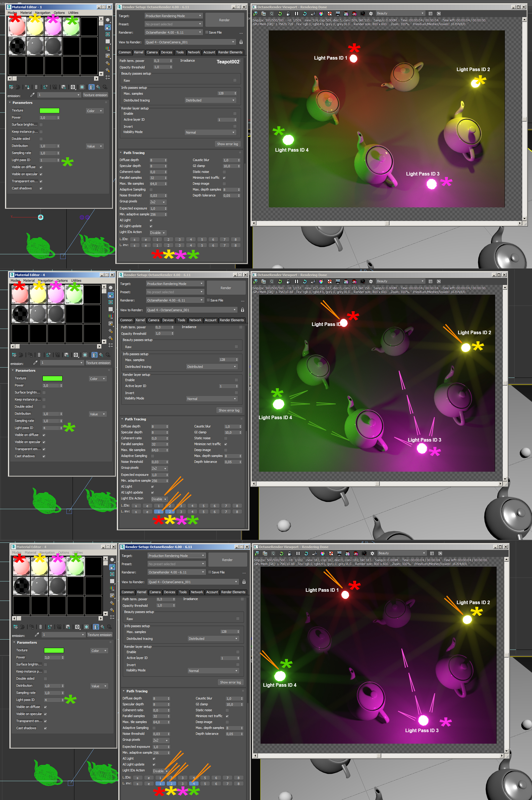Switch to Render Elements tab, Teapot002 Render Setup
This screenshot has width=532, height=800.
click(230, 52)
